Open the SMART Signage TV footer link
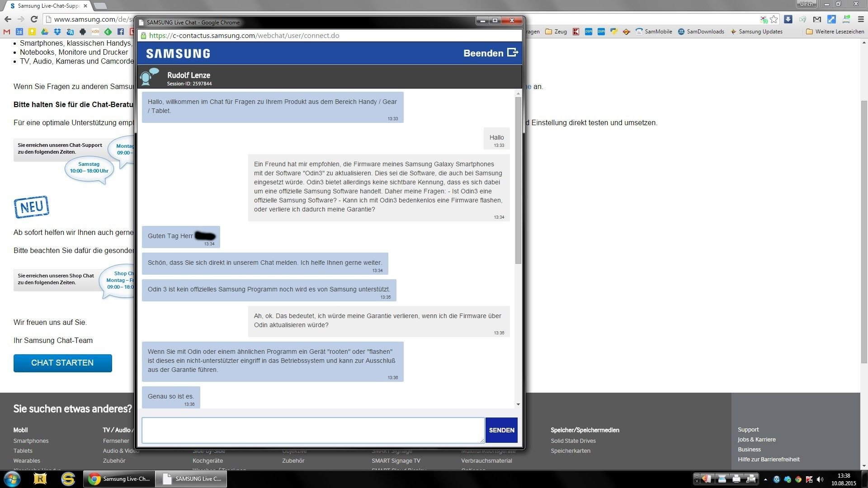This screenshot has width=868, height=488. (396, 461)
